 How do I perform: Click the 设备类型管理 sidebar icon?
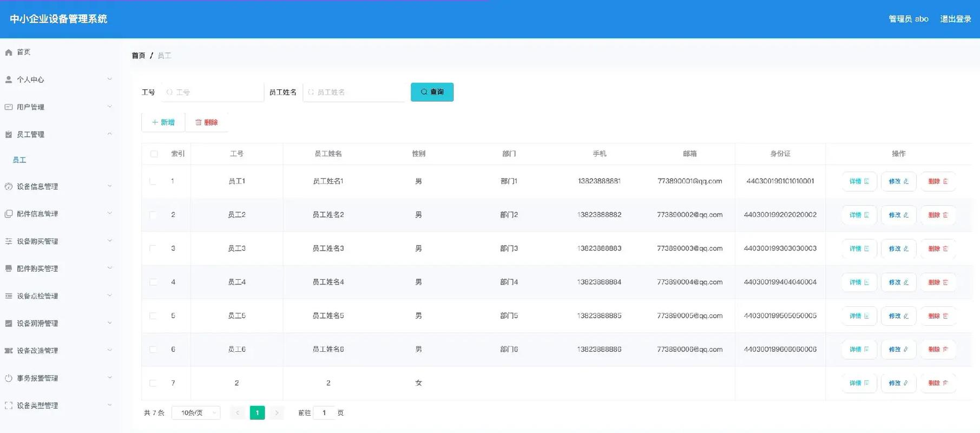tap(9, 405)
